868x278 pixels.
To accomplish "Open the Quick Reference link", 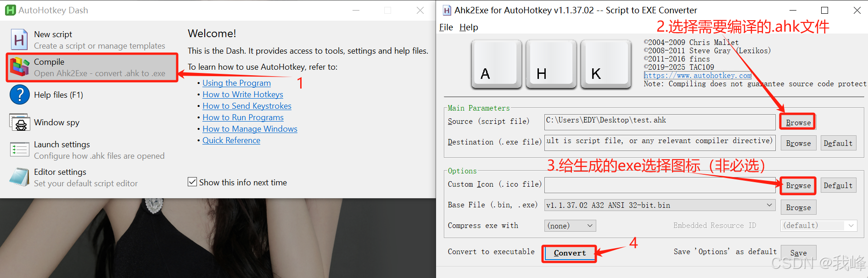I will (x=231, y=140).
